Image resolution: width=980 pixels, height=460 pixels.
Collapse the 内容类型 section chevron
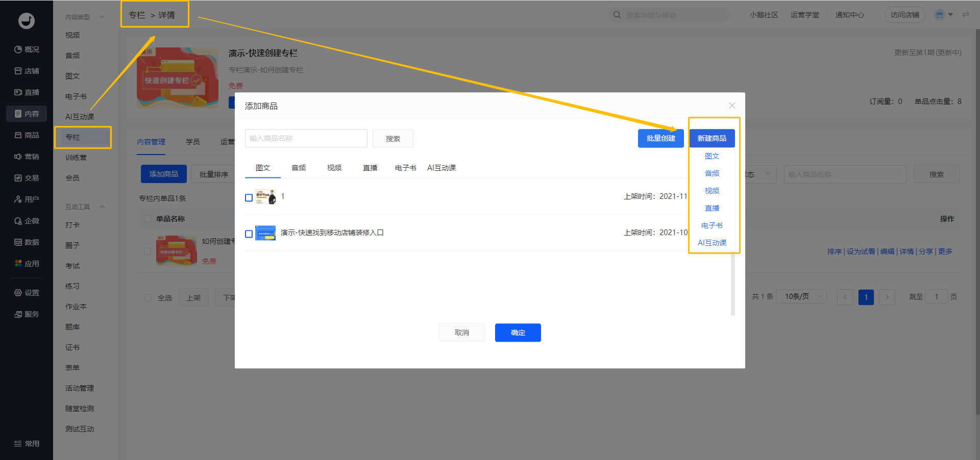point(102,17)
